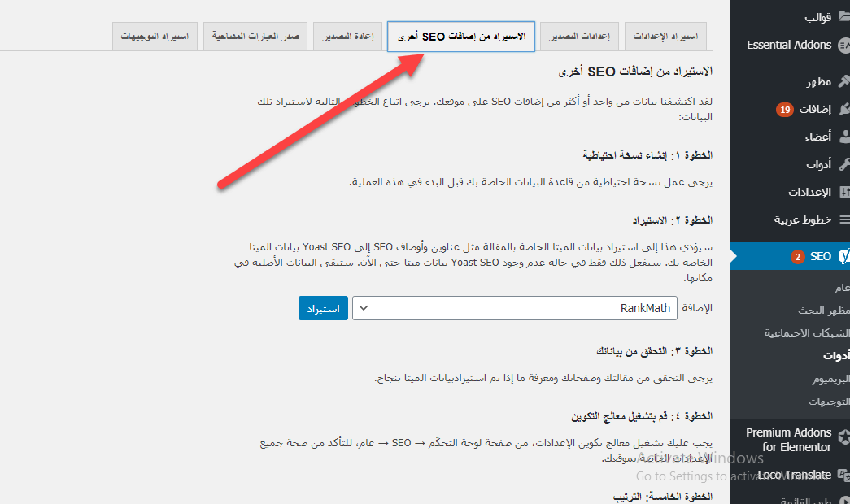850x504 pixels.
Task: Click heading الخطوة ٤: قم بتشغيل معالج التكوين
Action: [642, 416]
